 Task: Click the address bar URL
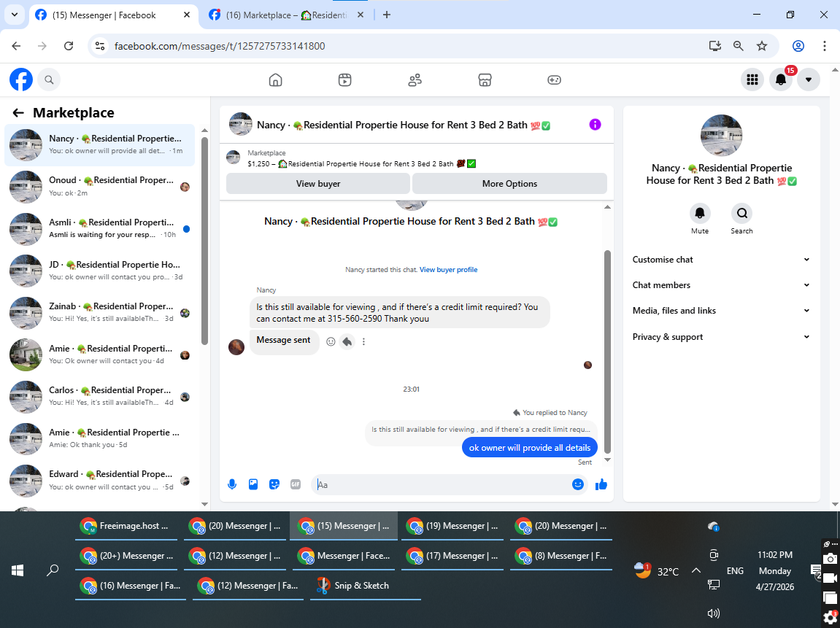[x=220, y=46]
